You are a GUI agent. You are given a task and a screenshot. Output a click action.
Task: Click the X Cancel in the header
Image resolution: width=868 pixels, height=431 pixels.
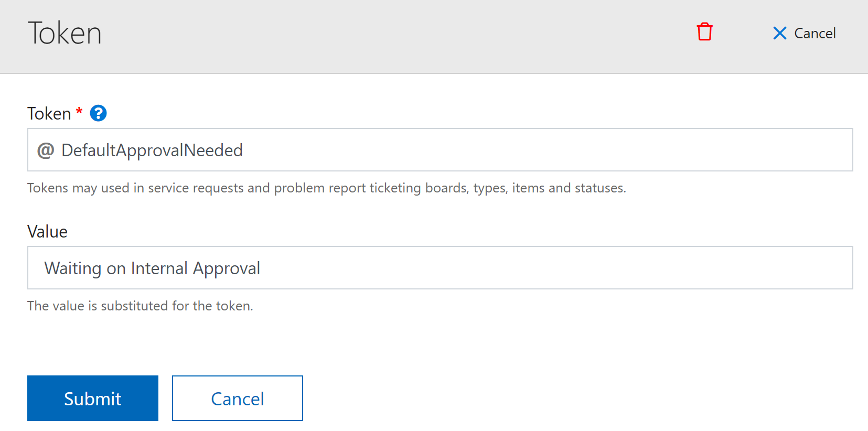click(x=804, y=33)
